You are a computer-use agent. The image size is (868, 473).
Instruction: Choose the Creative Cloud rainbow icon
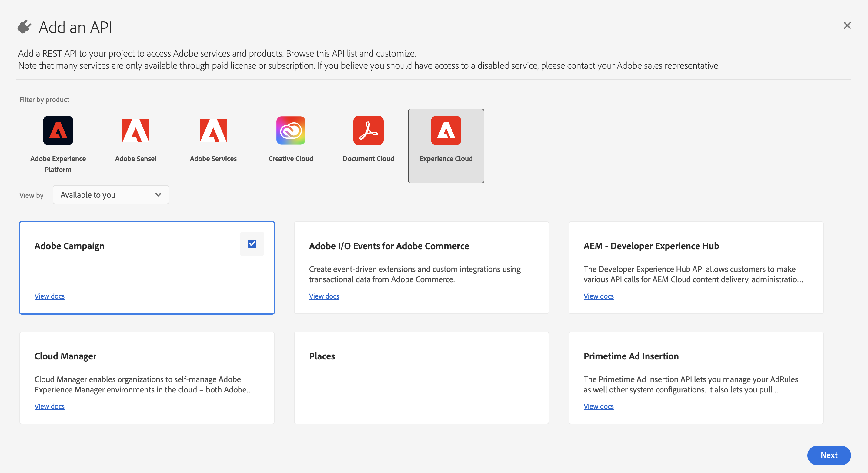[290, 131]
